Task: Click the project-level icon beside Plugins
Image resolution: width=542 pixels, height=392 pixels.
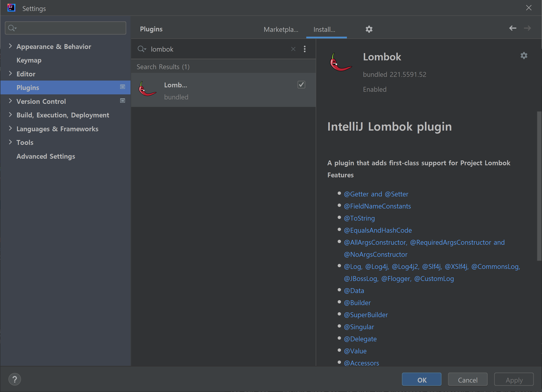Action: click(x=122, y=87)
